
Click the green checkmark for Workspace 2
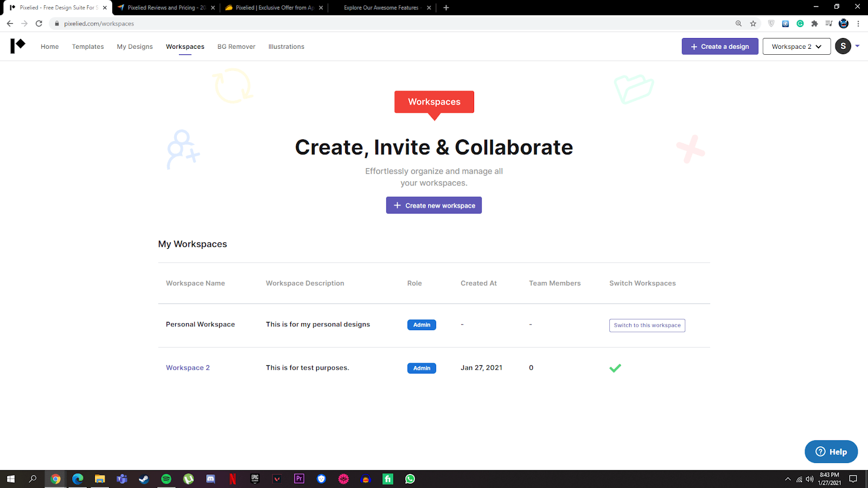pyautogui.click(x=615, y=368)
